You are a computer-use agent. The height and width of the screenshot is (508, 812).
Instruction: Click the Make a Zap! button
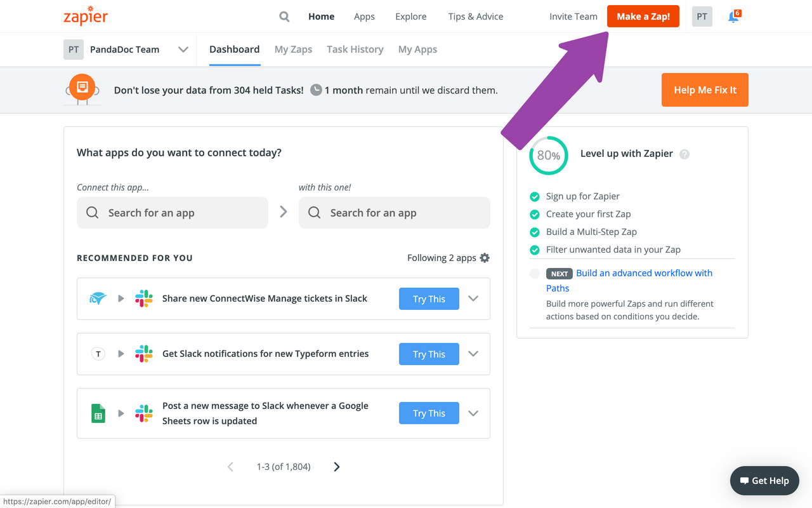tap(643, 17)
